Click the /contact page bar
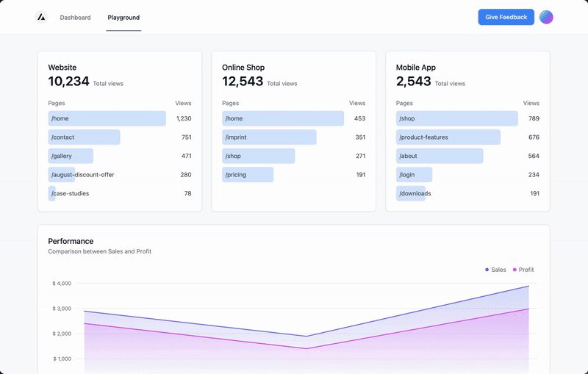Viewport: 588px width, 374px height. point(84,137)
